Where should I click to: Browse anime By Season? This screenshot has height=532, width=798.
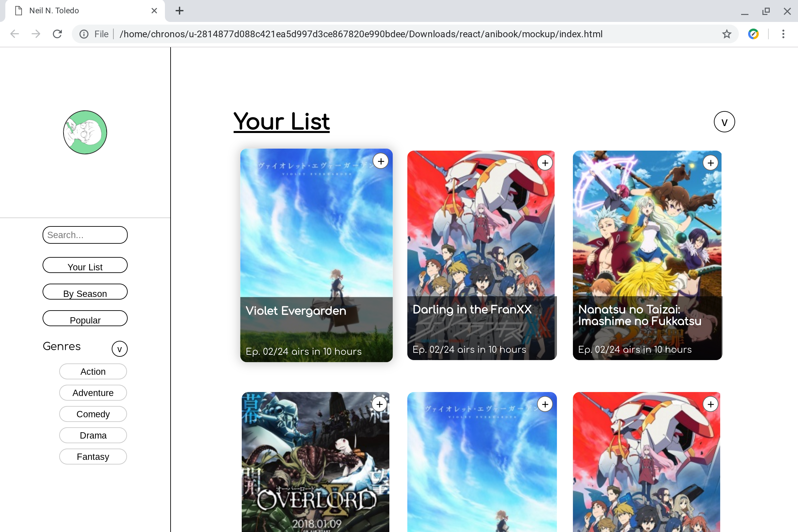pos(85,292)
